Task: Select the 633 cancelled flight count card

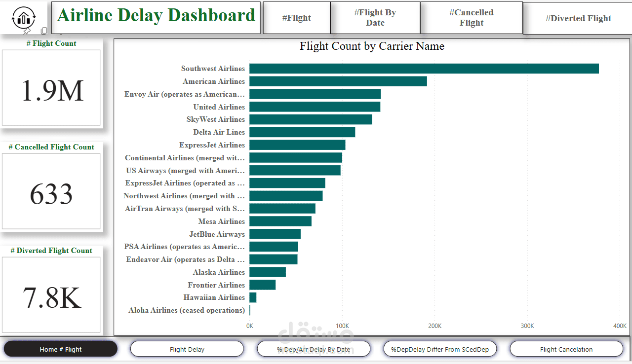Action: 51,191
